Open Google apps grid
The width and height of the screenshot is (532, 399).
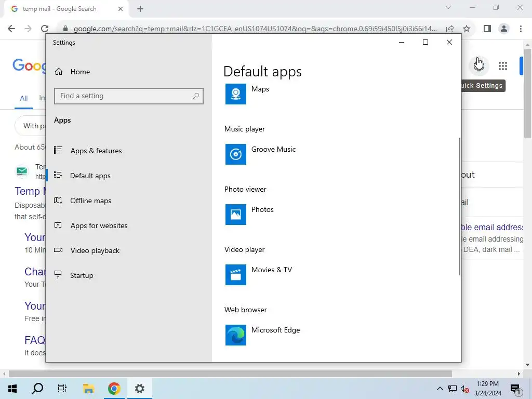pos(502,66)
